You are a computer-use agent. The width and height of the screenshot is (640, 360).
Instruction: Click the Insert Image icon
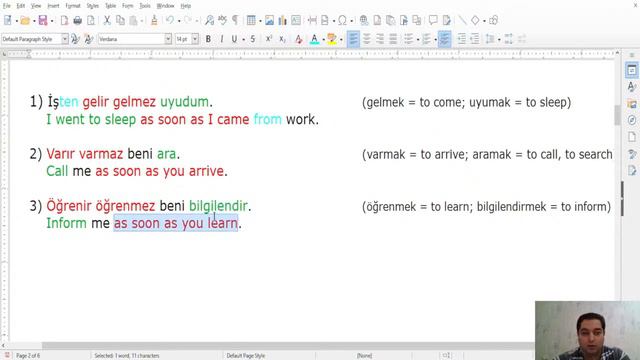pos(269,20)
